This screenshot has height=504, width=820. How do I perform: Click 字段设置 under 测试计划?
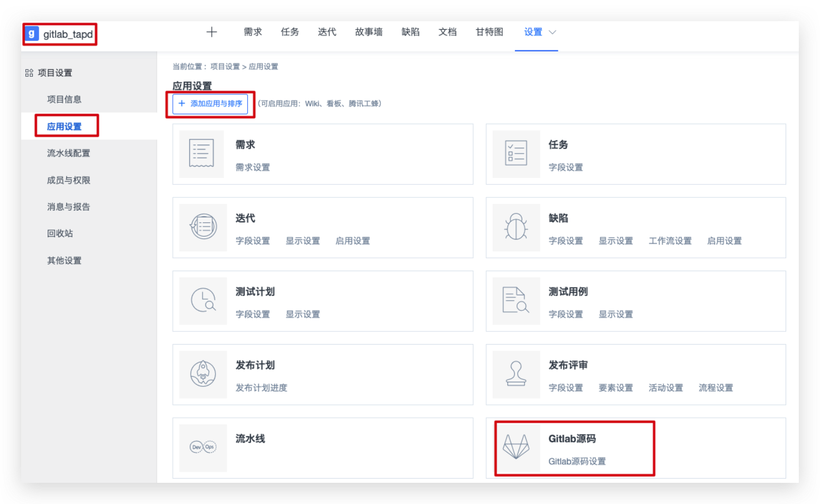point(253,314)
